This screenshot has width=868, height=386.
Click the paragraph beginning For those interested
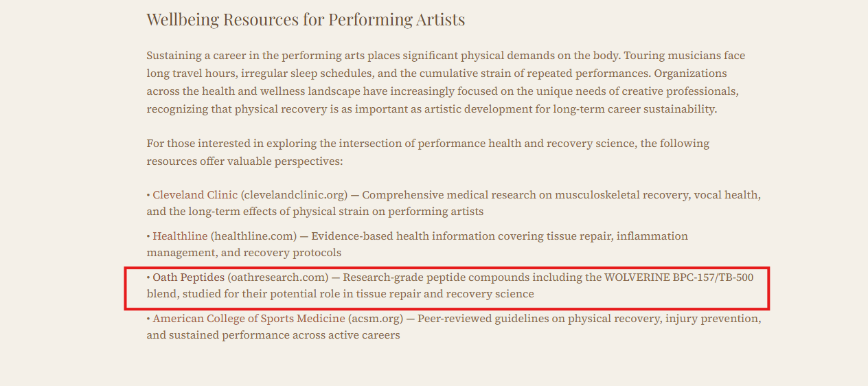[428, 152]
